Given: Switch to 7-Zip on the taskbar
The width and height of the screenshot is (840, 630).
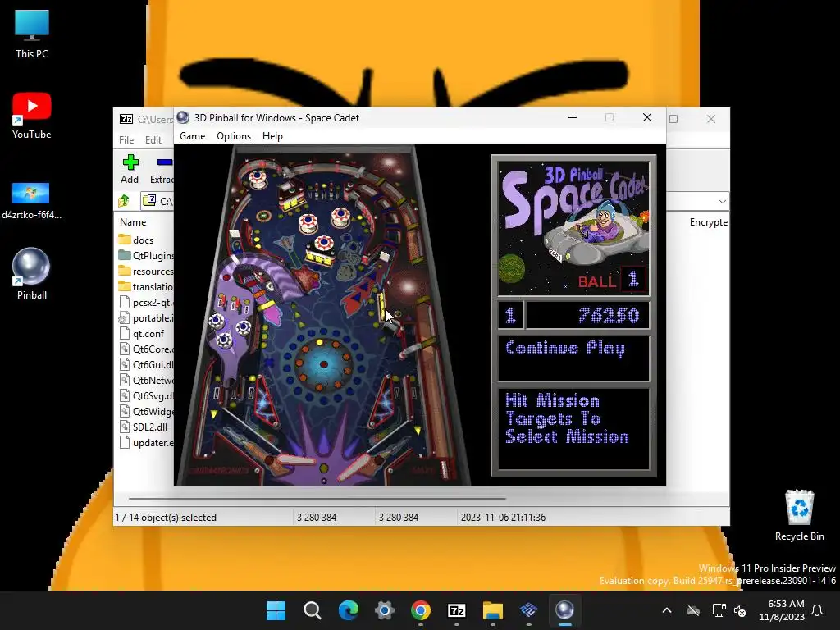Looking at the screenshot, I should [456, 610].
